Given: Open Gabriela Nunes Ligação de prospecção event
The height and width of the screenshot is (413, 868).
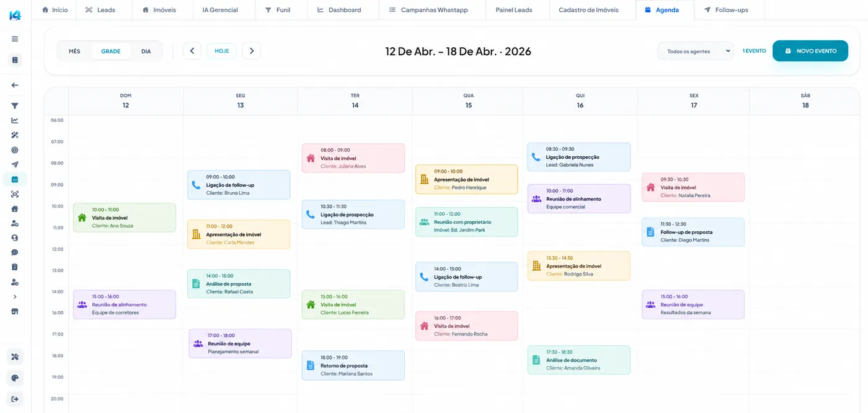Looking at the screenshot, I should click(579, 157).
